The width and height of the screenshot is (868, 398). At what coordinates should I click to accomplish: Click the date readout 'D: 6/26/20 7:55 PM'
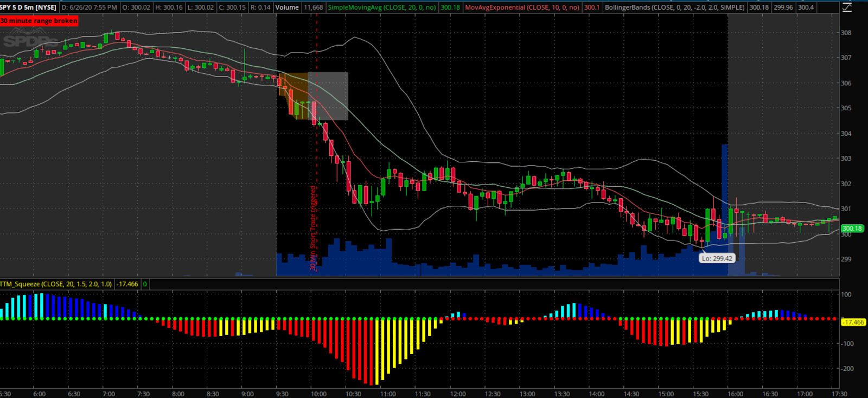point(89,8)
